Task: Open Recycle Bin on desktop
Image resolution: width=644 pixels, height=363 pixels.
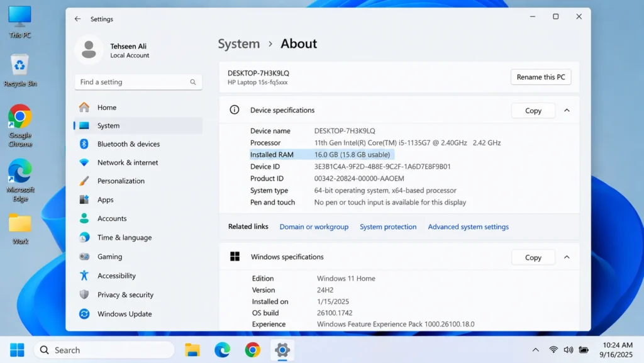Action: coord(19,70)
